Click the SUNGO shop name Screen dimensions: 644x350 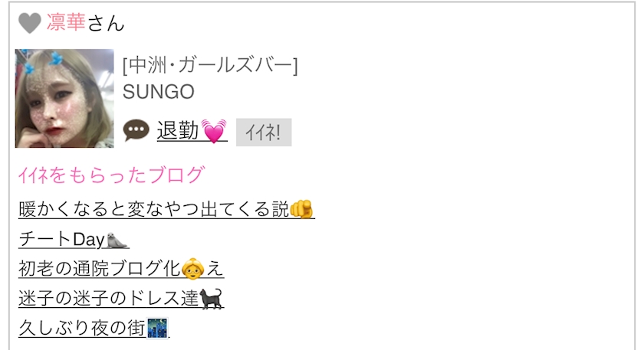(x=159, y=92)
